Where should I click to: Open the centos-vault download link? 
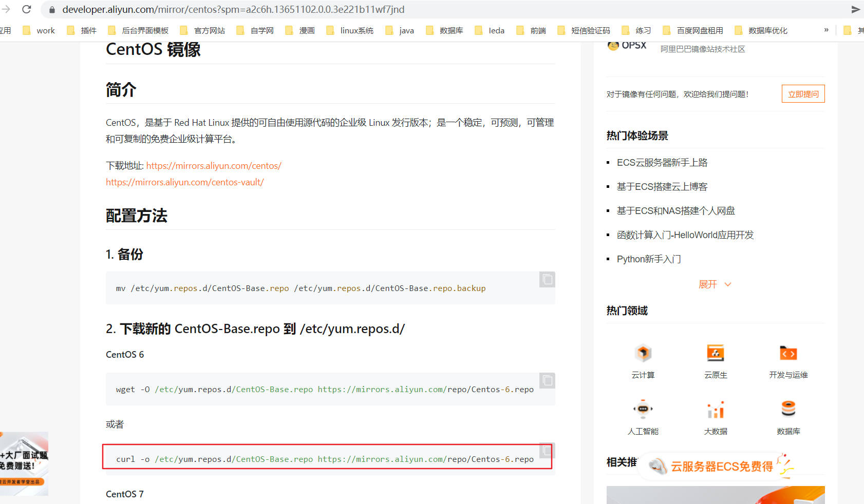tap(185, 182)
